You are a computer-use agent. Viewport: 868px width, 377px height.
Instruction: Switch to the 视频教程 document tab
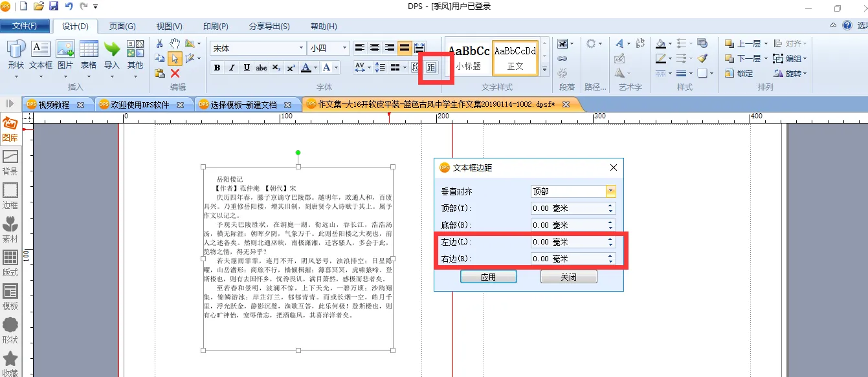(x=54, y=104)
